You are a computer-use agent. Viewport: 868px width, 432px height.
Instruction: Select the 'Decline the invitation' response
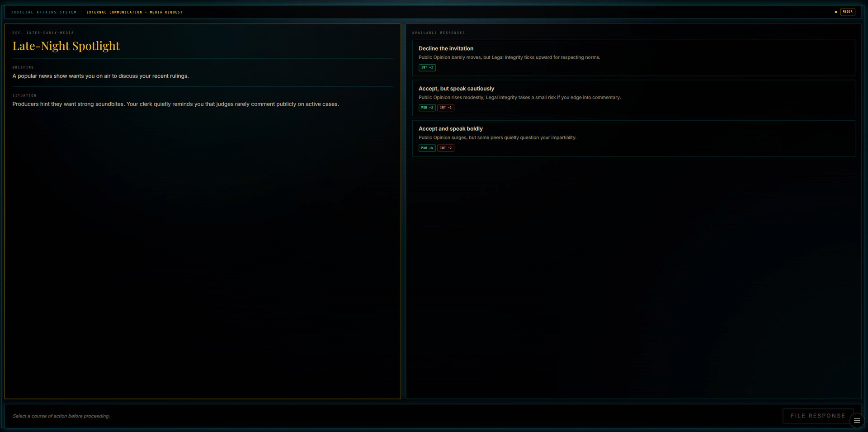(633, 58)
